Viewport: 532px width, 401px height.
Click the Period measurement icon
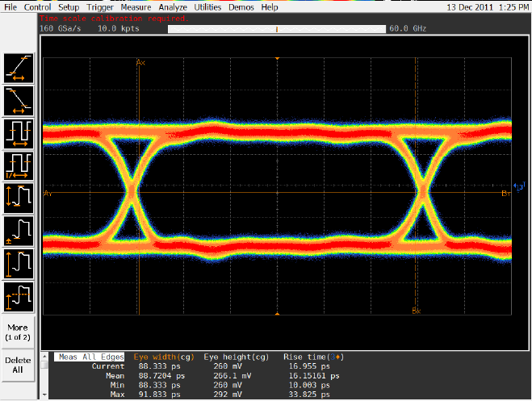19,132
